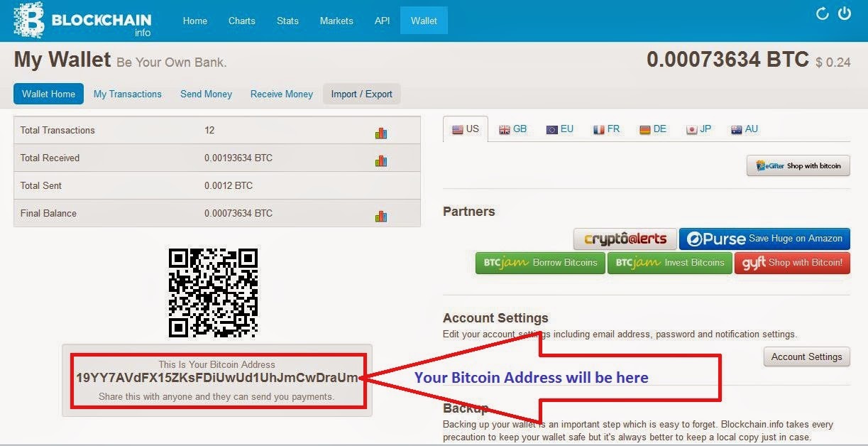Select the EU region tab
This screenshot has width=868, height=446.
click(560, 129)
